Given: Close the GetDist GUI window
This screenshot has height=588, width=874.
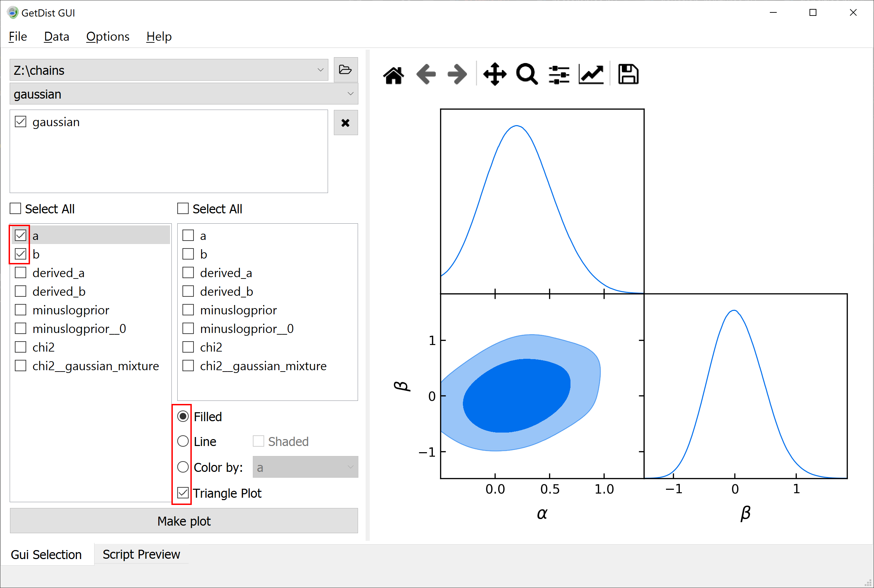Looking at the screenshot, I should point(853,13).
